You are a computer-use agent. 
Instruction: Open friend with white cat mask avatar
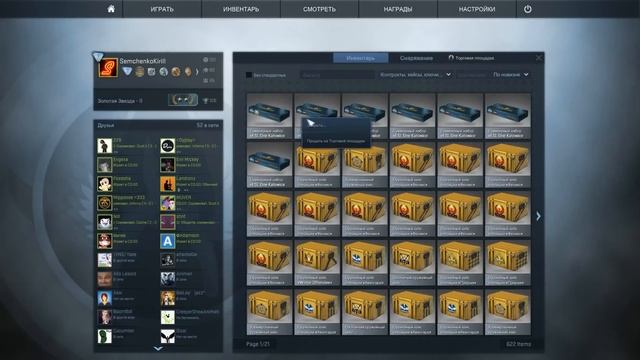pyautogui.click(x=104, y=222)
